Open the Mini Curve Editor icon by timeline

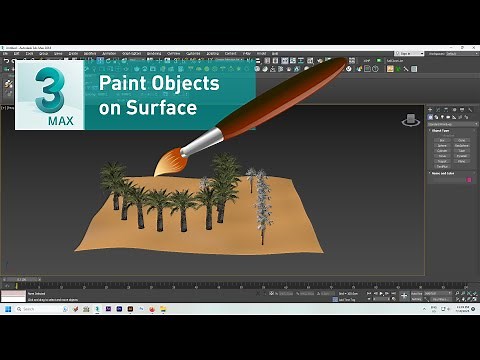point(7,286)
